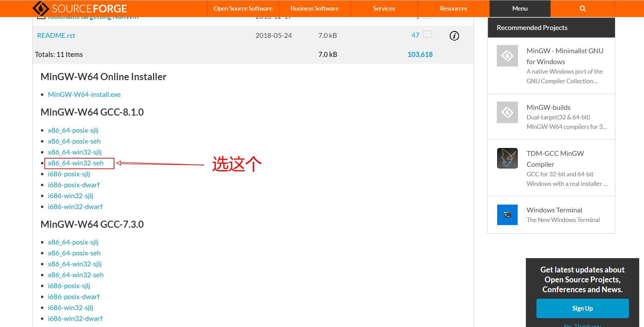Select x86_64-posix-sjlj under GCC-8.1.0

coord(73,130)
